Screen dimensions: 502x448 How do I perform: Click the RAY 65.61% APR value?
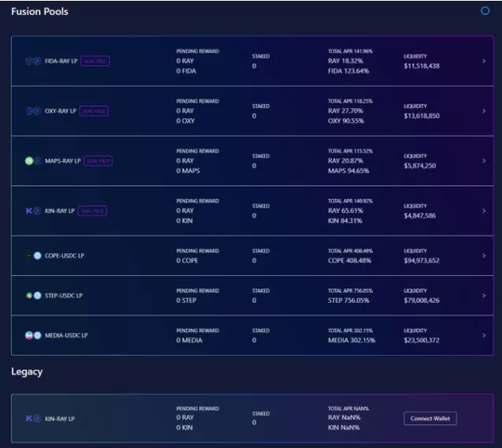[345, 211]
